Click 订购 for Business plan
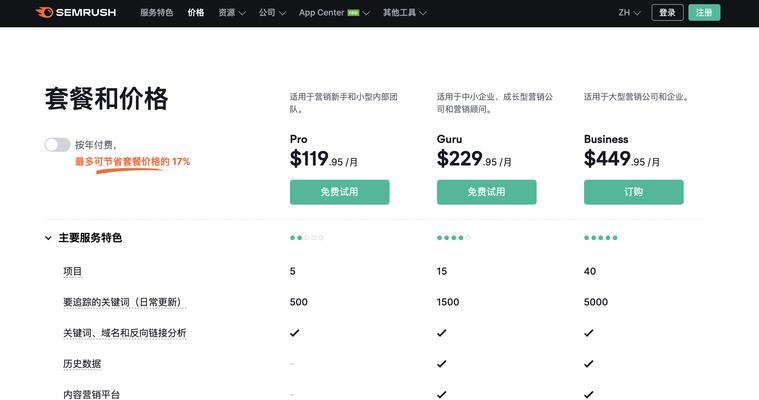759x400 pixels. click(634, 192)
